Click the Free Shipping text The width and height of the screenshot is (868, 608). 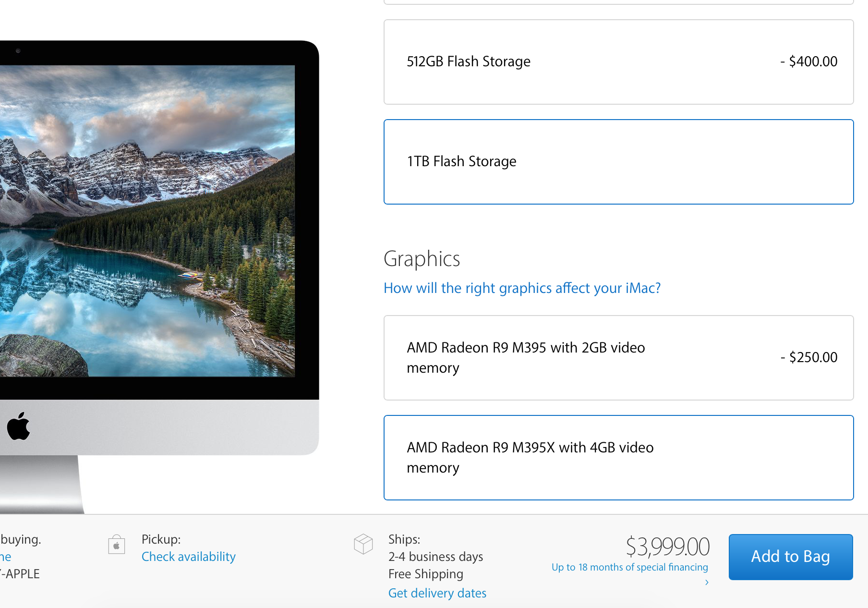click(425, 574)
